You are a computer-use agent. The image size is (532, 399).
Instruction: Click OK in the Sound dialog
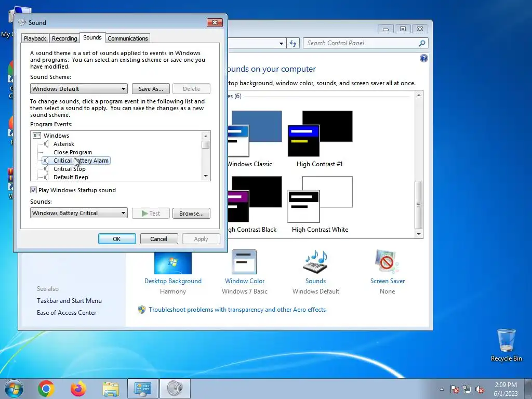pyautogui.click(x=117, y=239)
